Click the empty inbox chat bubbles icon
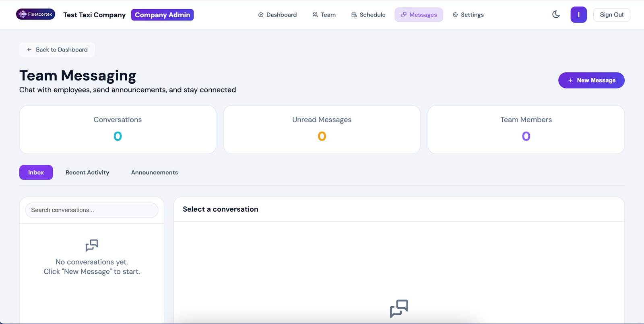 click(x=92, y=245)
